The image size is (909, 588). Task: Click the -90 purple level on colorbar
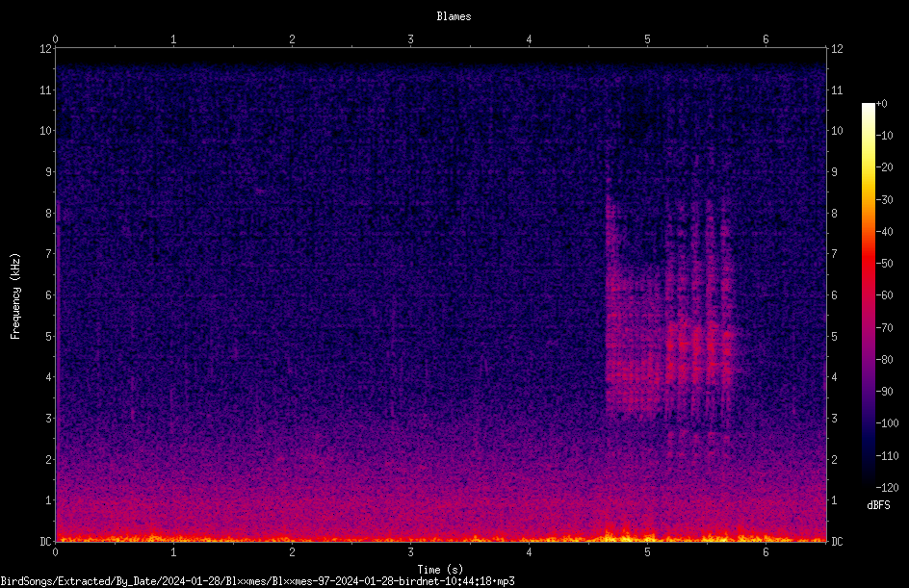884,391
